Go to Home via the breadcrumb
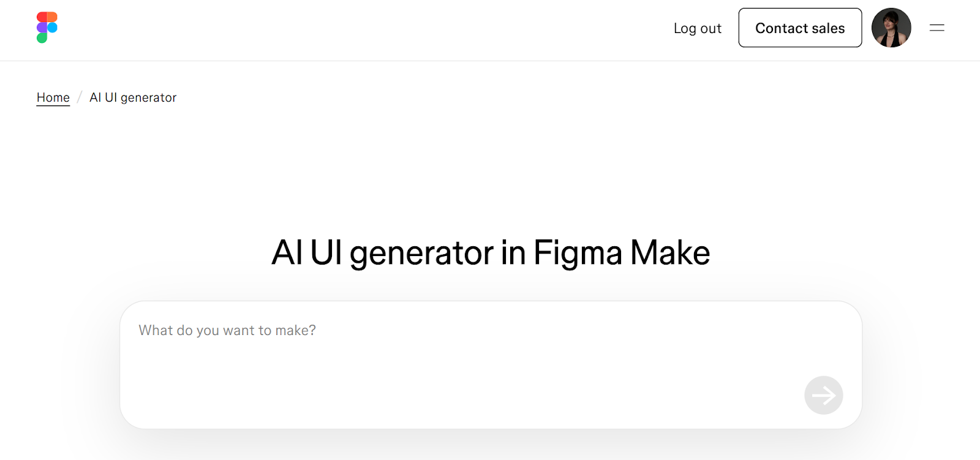Screen dimensions: 980x460 (x=53, y=97)
